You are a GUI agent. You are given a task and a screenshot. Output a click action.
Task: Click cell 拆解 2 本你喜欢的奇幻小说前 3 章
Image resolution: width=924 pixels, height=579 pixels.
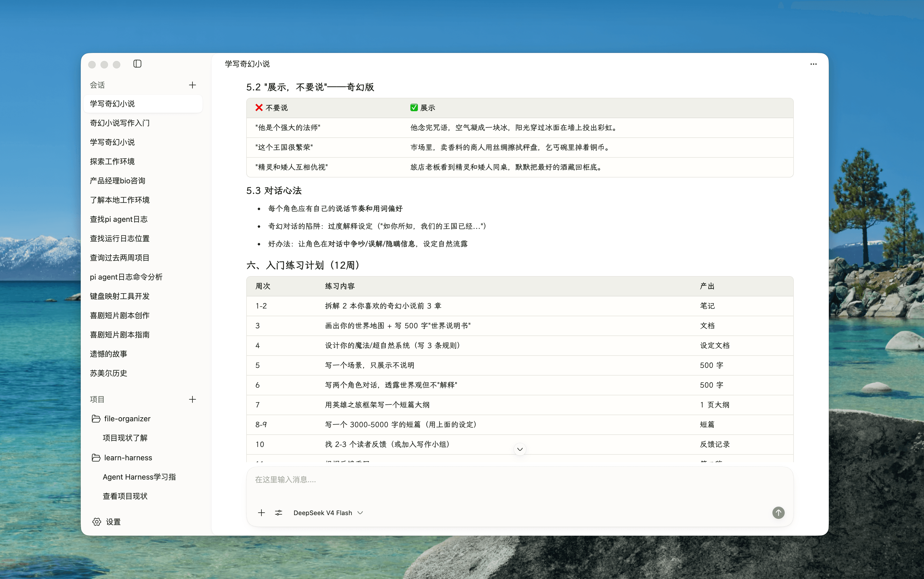coord(383,306)
